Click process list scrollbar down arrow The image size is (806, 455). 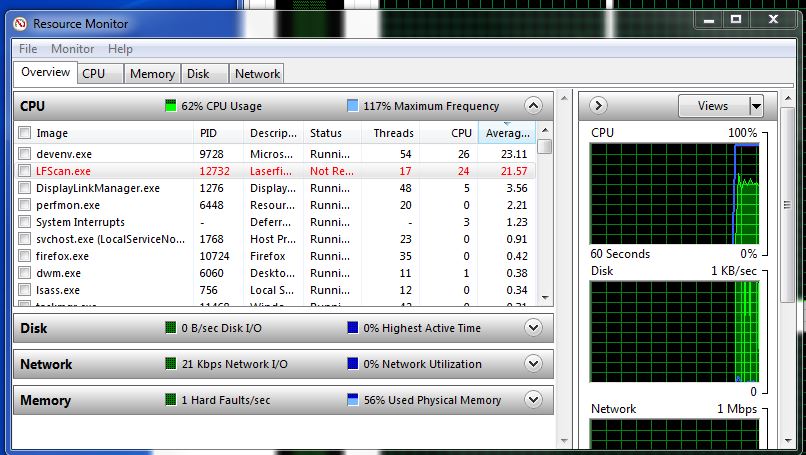(x=545, y=298)
